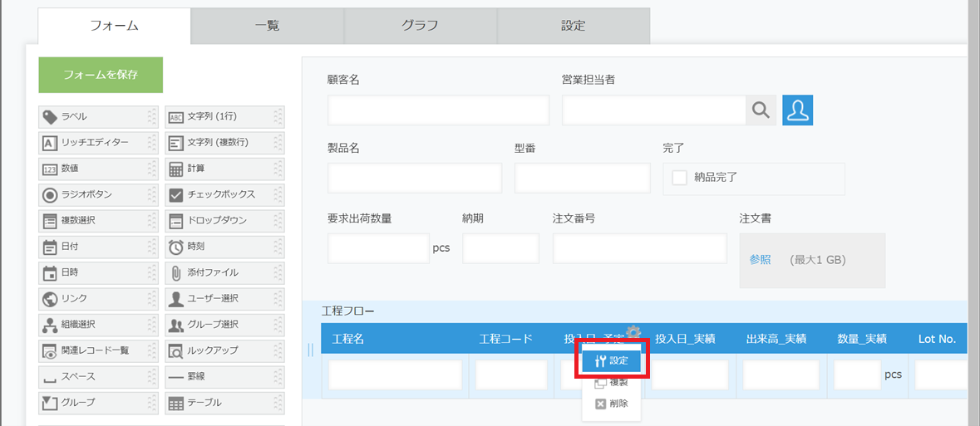Choose 複製 in the field context menu
Image resolution: width=980 pixels, height=426 pixels.
pyautogui.click(x=611, y=382)
